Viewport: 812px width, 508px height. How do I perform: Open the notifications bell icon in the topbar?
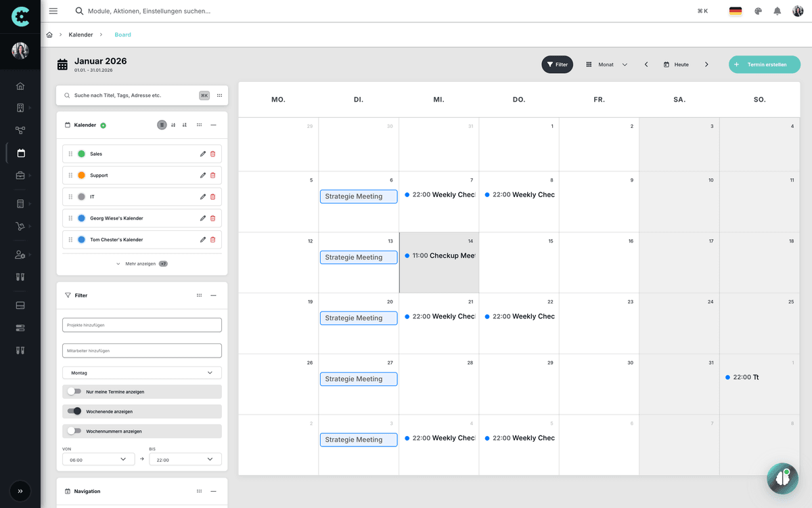777,11
